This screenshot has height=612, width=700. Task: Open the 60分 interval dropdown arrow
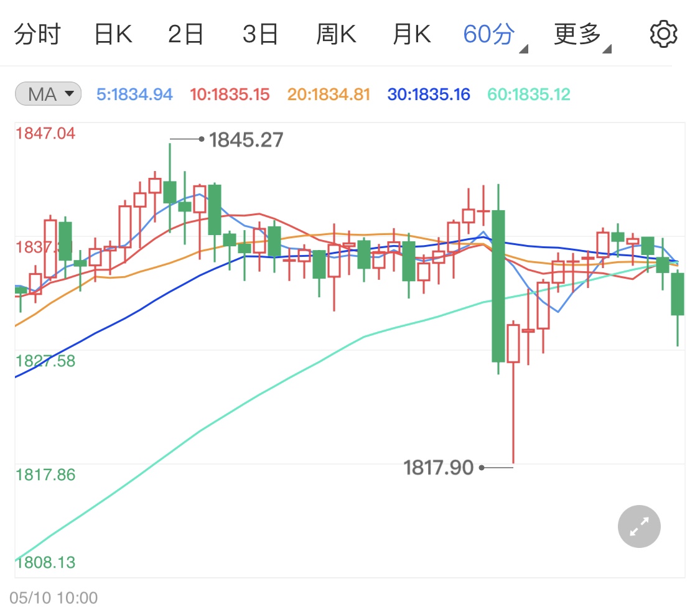[x=525, y=48]
